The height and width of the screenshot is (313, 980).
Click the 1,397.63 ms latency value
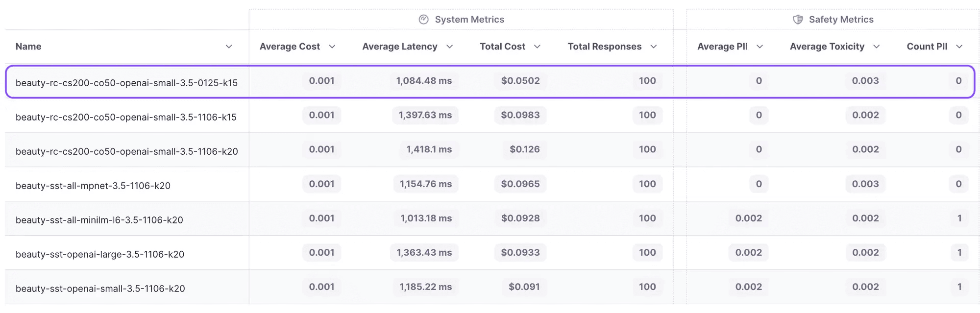pos(425,115)
